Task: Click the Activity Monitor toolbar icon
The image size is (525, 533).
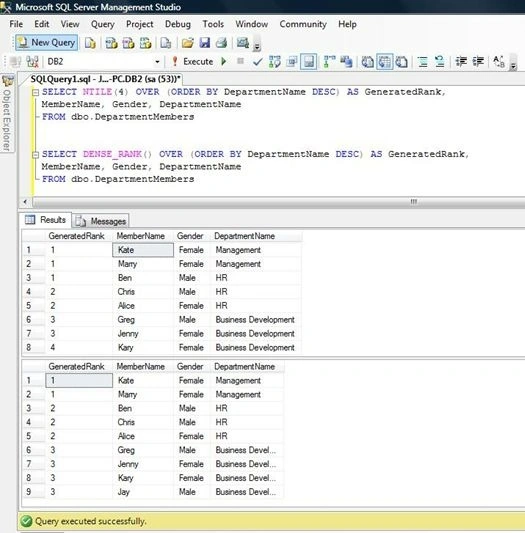Action: point(243,43)
